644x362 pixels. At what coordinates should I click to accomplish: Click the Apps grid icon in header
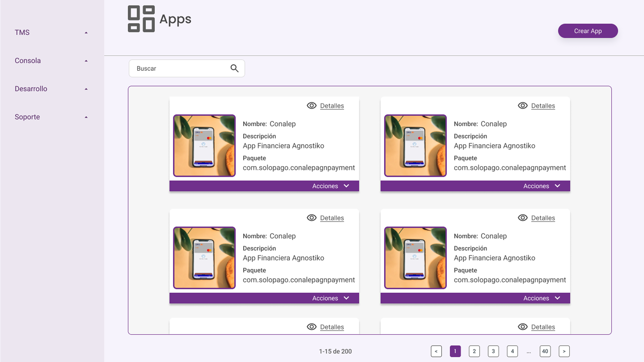coord(141,19)
